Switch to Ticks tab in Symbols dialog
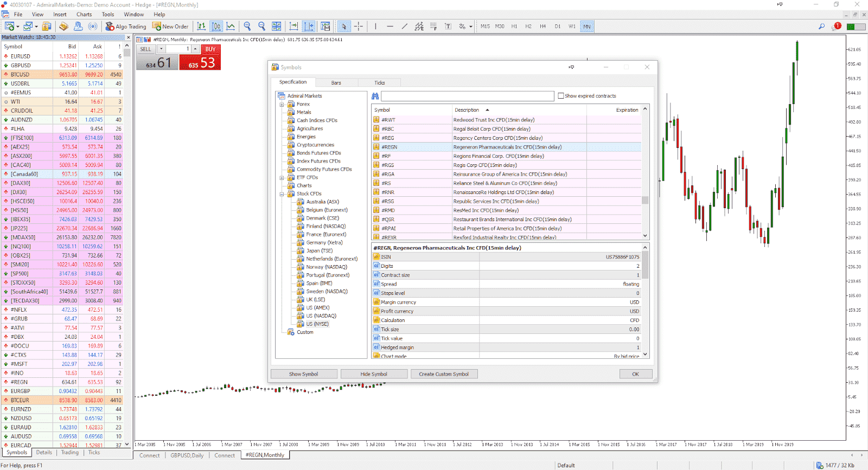The width and height of the screenshot is (868, 470). tap(380, 82)
